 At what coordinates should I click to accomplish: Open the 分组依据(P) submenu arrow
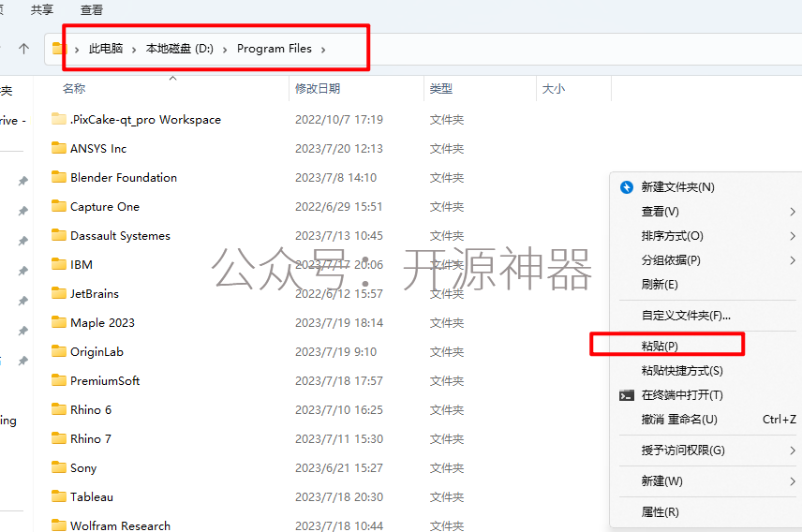click(x=793, y=260)
